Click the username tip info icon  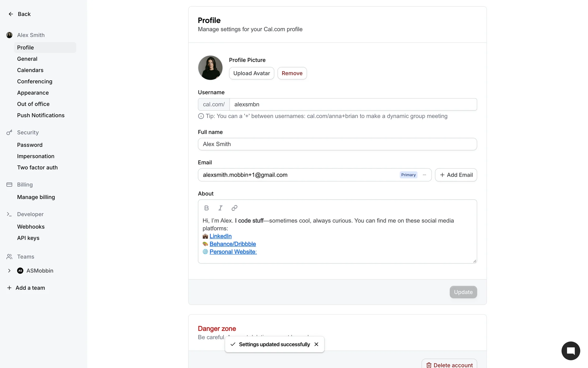click(x=201, y=116)
